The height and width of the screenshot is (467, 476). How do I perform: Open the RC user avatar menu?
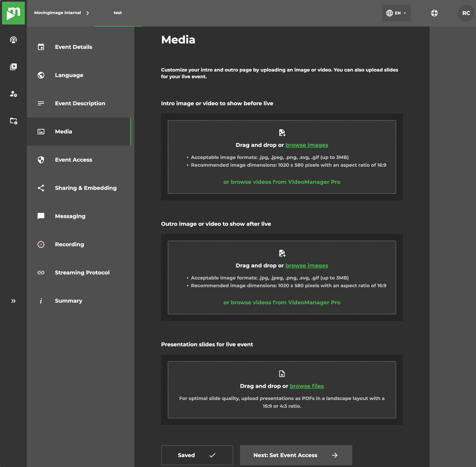pos(466,13)
